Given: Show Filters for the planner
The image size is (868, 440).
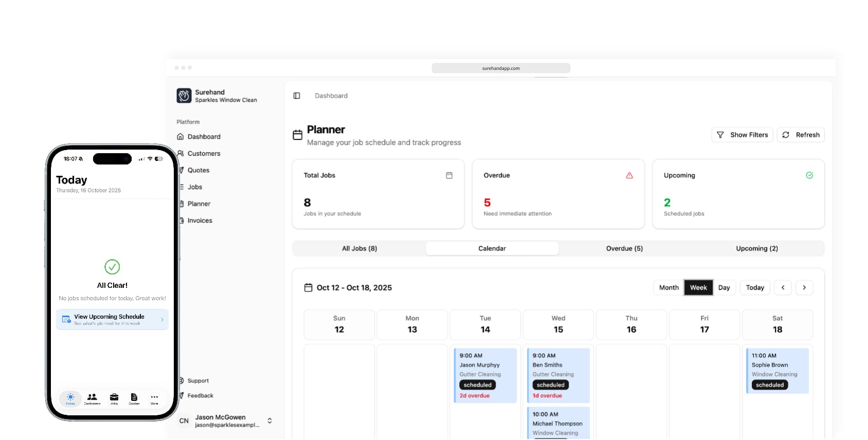Looking at the screenshot, I should [742, 135].
